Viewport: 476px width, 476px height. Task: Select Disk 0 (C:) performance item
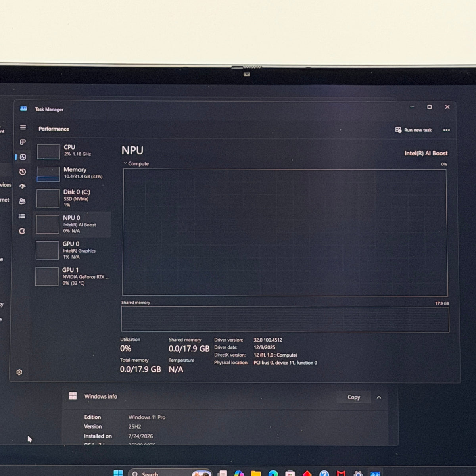pyautogui.click(x=74, y=198)
